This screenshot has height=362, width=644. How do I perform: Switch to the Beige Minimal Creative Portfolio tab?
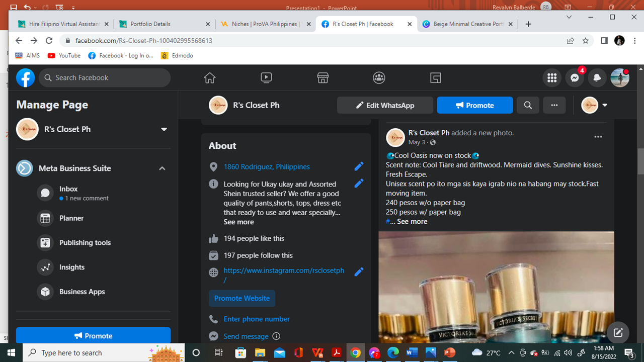(468, 24)
